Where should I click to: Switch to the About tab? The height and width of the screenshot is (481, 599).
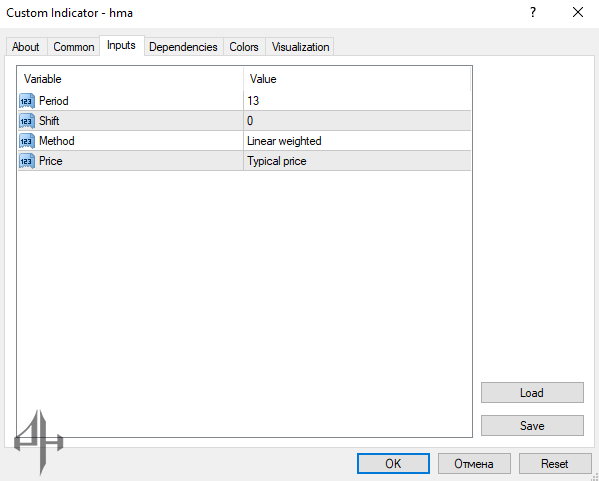(x=26, y=47)
